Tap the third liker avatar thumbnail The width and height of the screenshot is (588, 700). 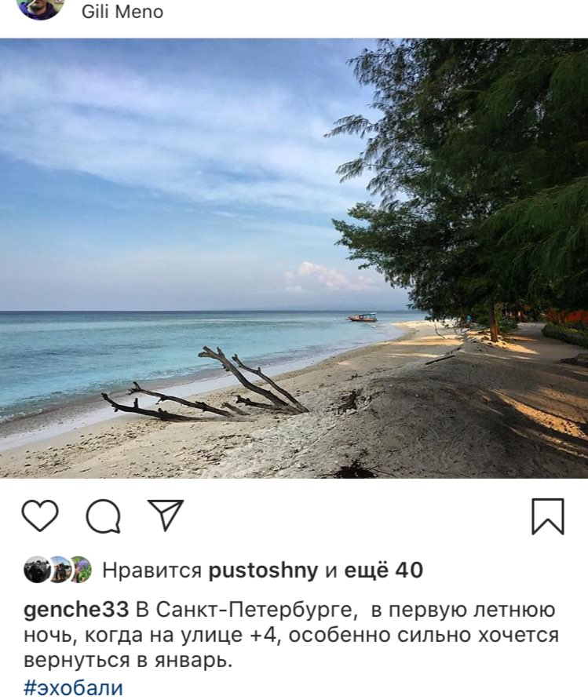pos(80,570)
